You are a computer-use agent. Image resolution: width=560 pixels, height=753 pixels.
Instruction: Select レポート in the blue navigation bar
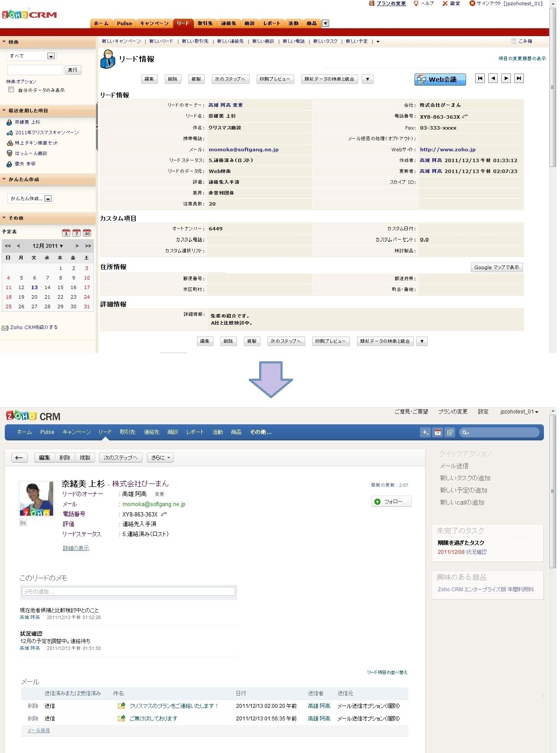pos(195,432)
